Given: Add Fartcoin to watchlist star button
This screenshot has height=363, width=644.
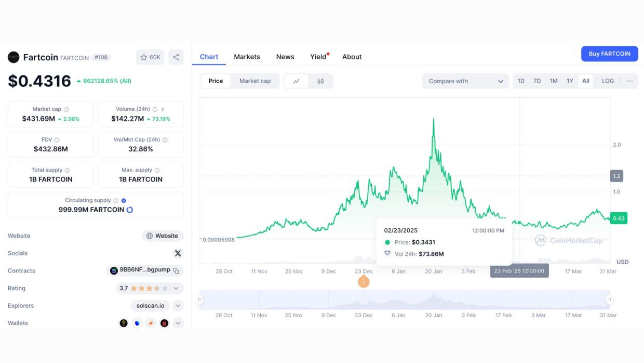Looking at the screenshot, I should 150,57.
